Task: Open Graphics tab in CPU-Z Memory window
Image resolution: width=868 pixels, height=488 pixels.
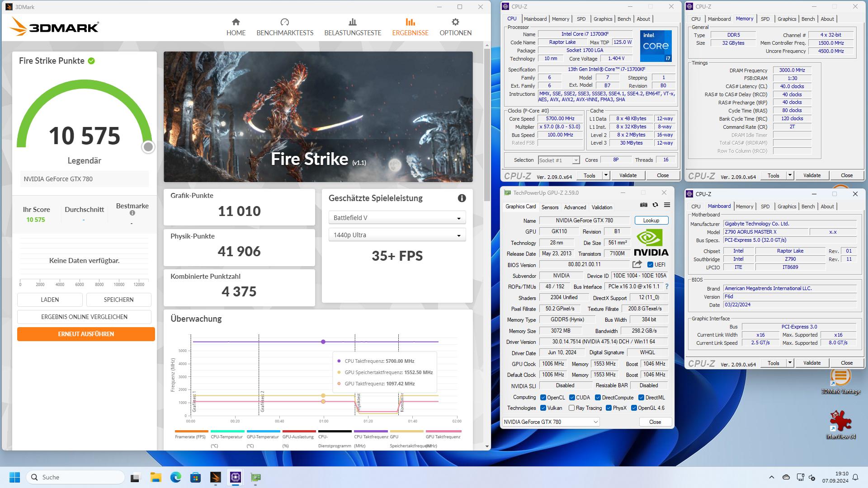Action: 787,19
